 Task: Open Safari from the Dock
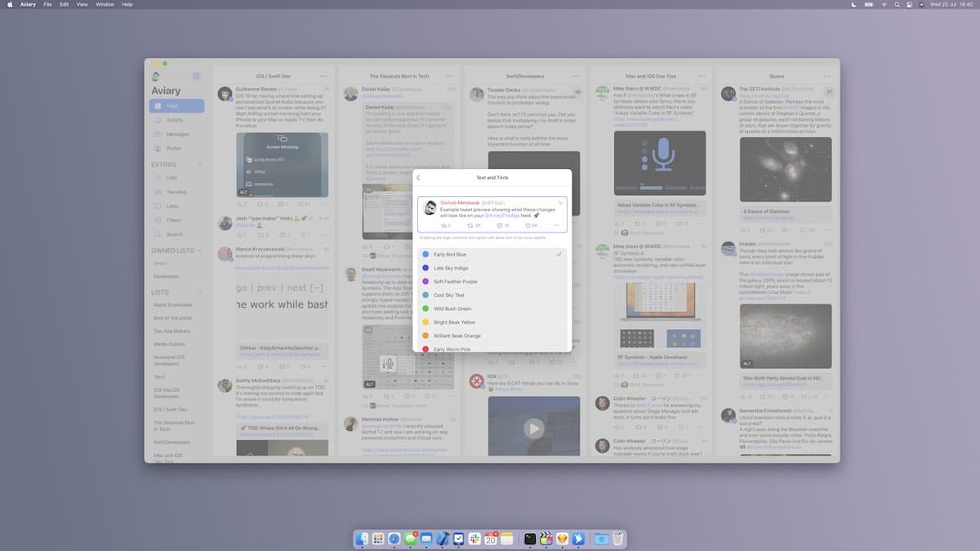394,539
